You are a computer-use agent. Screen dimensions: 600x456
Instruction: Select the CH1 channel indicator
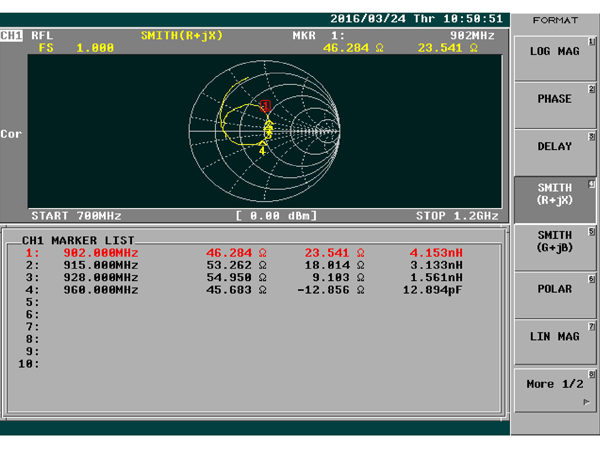(11, 36)
